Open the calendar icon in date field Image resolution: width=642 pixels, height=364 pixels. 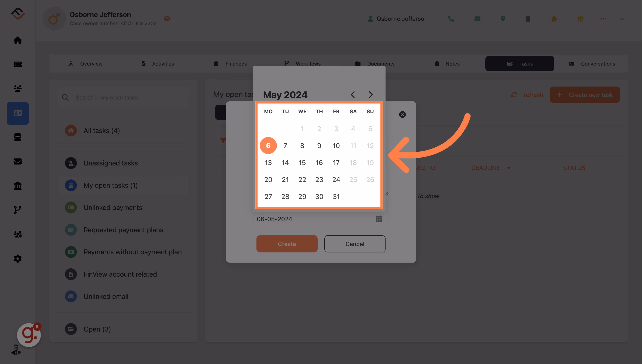tap(379, 219)
